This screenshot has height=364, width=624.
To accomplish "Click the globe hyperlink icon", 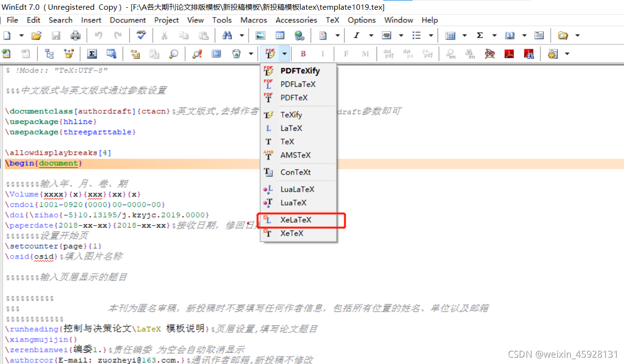I will point(299,36).
